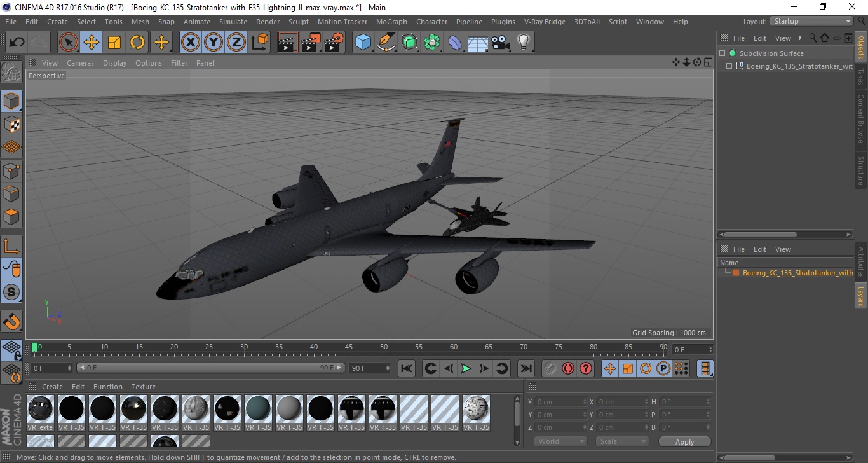Switch to Texture mode
The height and width of the screenshot is (463, 868).
click(x=11, y=124)
